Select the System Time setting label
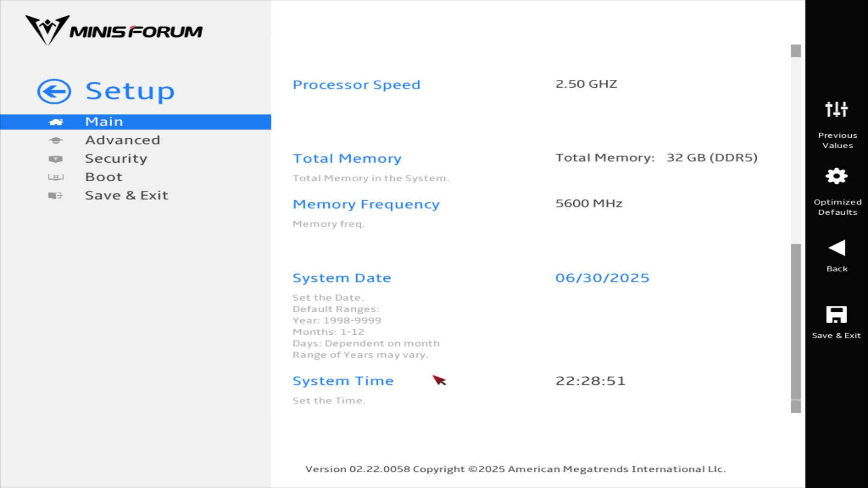868x488 pixels. (343, 381)
